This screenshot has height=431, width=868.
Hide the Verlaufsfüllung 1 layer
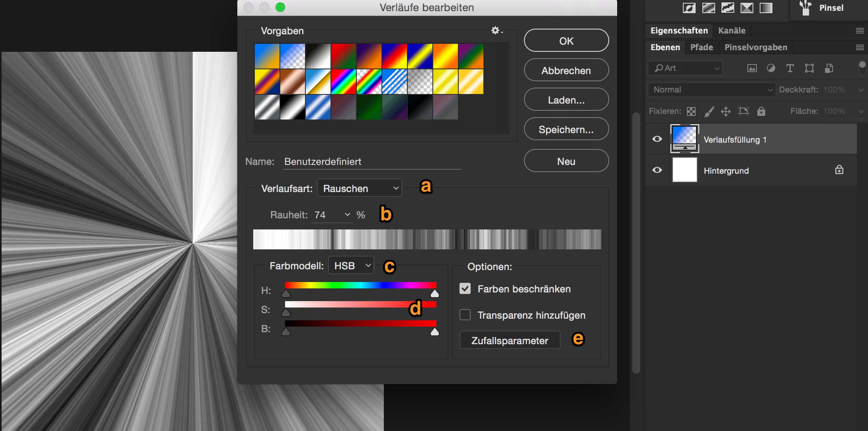click(657, 139)
